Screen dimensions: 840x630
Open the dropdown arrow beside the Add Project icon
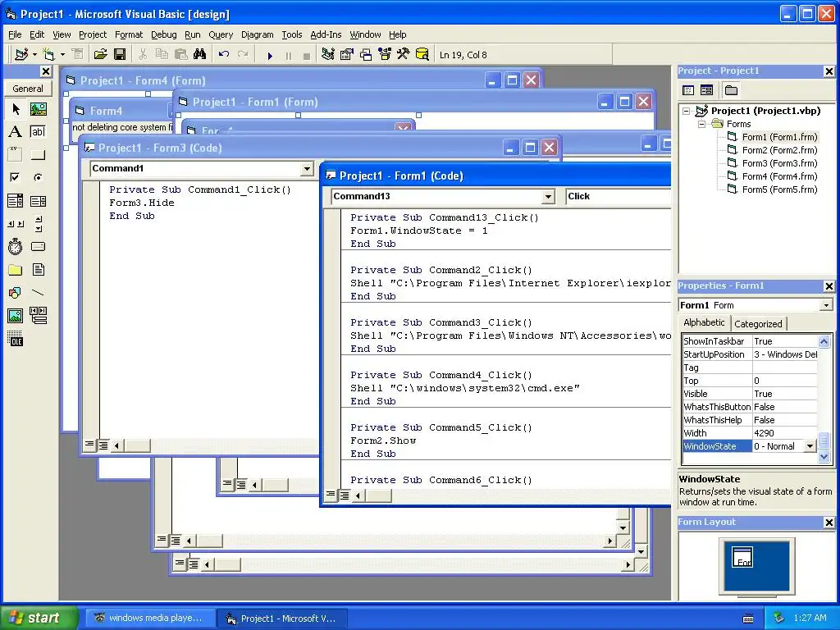(34, 55)
